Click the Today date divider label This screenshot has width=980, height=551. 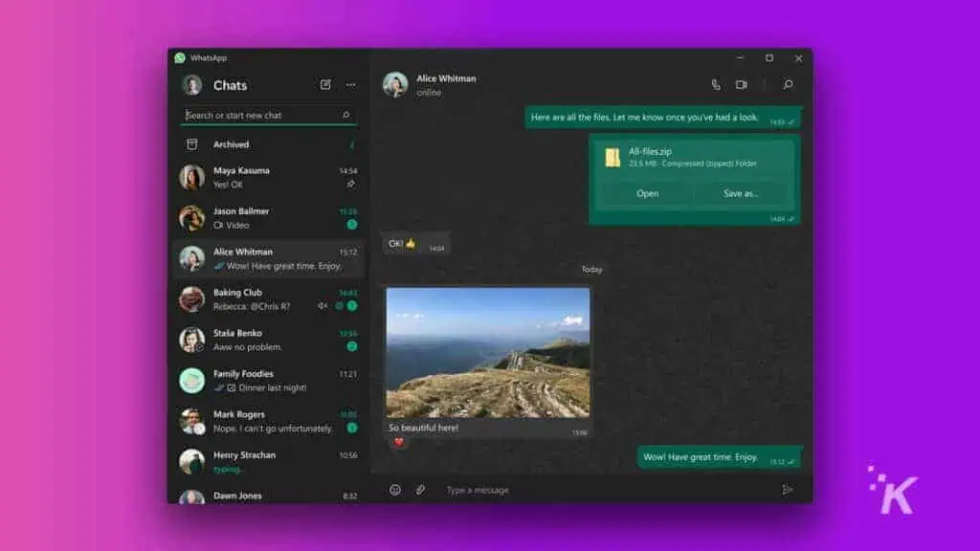pyautogui.click(x=591, y=269)
